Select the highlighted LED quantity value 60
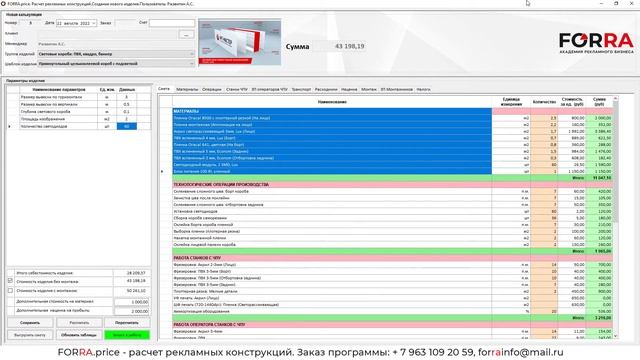 [127, 127]
